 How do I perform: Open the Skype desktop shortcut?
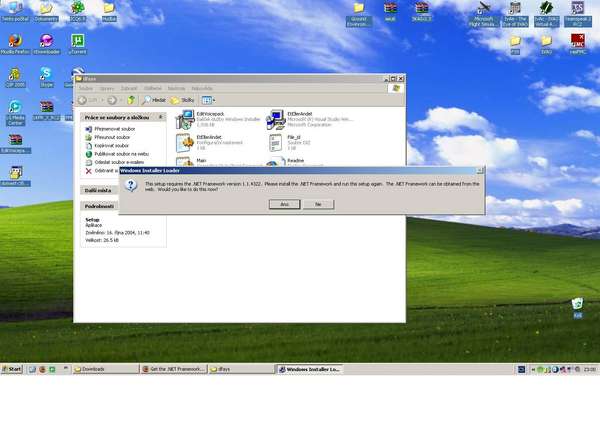point(46,77)
